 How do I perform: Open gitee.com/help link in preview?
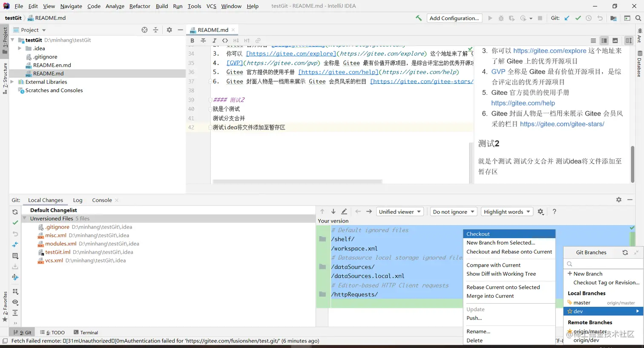(523, 103)
